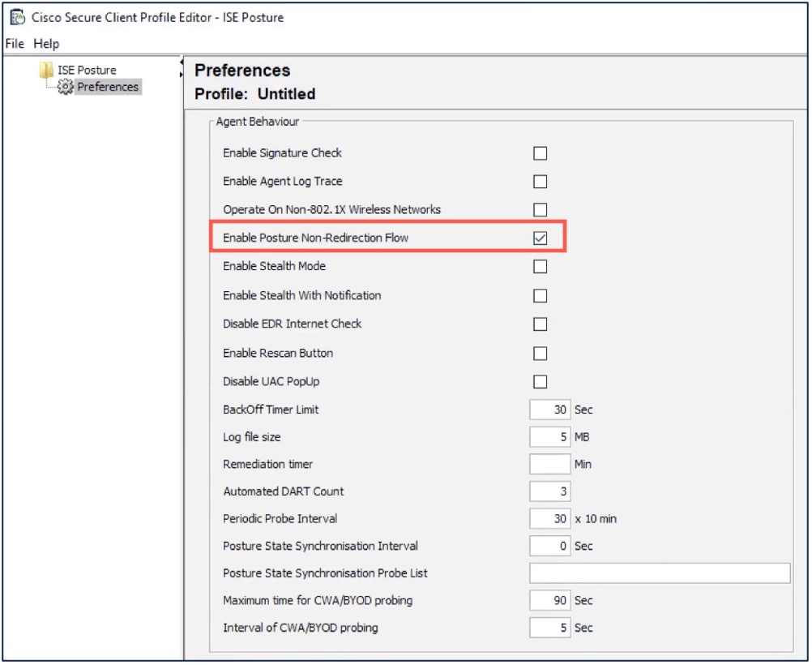Image resolution: width=812 pixels, height=665 pixels.
Task: Click the 'x 10 min' unit text
Action: point(596,519)
